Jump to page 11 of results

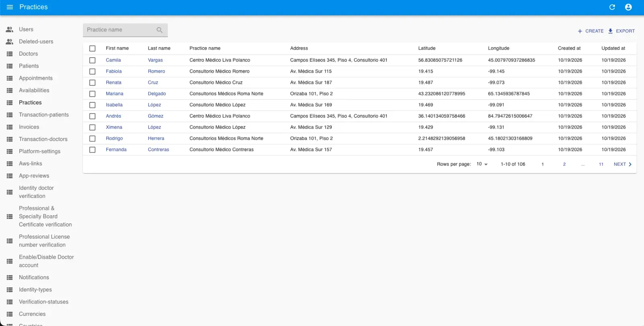(x=601, y=164)
